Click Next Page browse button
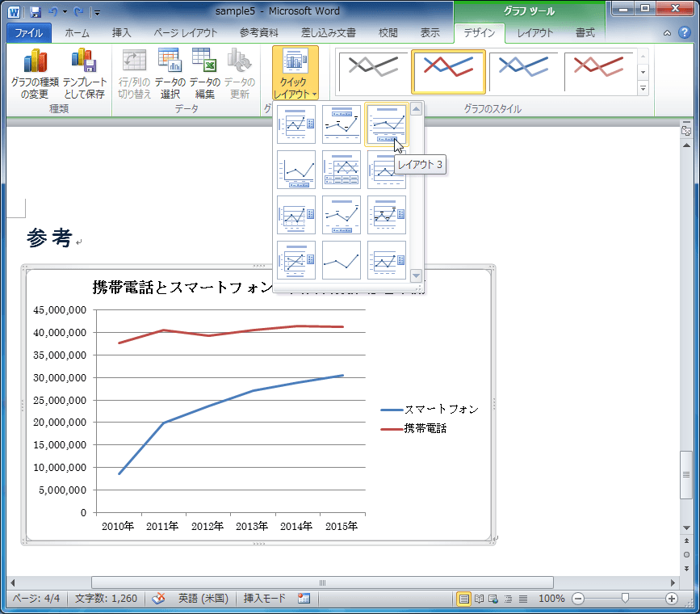 686,569
